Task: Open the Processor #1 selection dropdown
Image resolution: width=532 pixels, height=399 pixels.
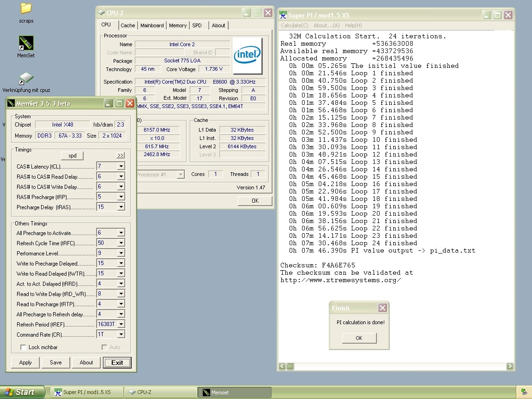Action: tap(181, 175)
